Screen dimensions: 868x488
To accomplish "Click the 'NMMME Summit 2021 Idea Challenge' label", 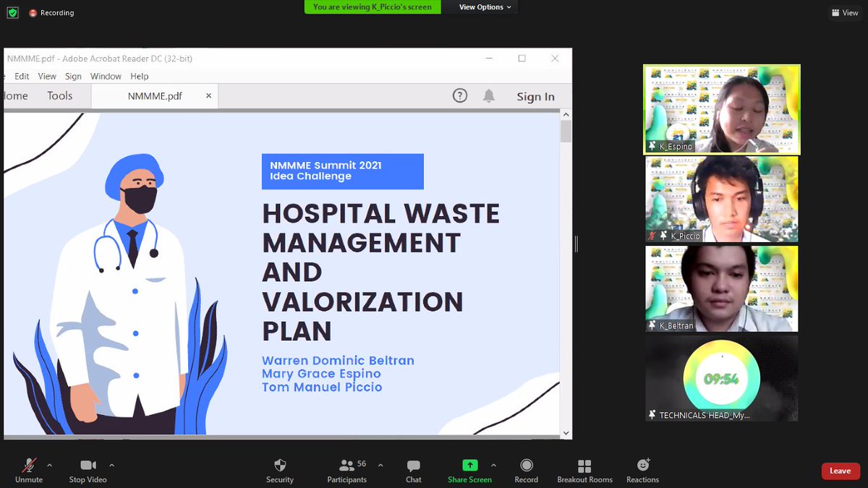I will point(343,171).
